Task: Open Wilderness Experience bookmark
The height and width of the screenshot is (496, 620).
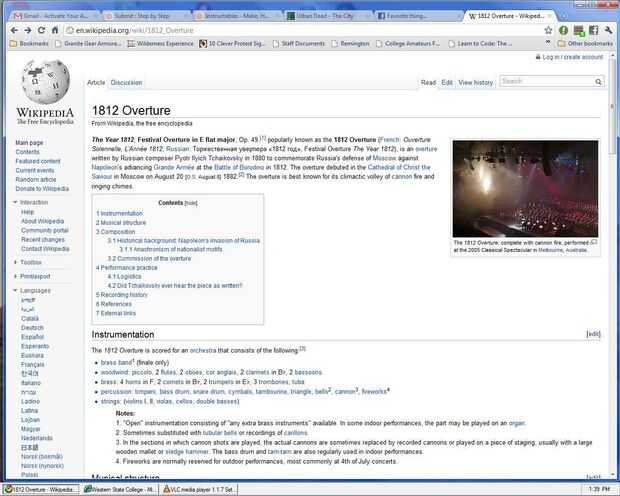Action: (161, 44)
